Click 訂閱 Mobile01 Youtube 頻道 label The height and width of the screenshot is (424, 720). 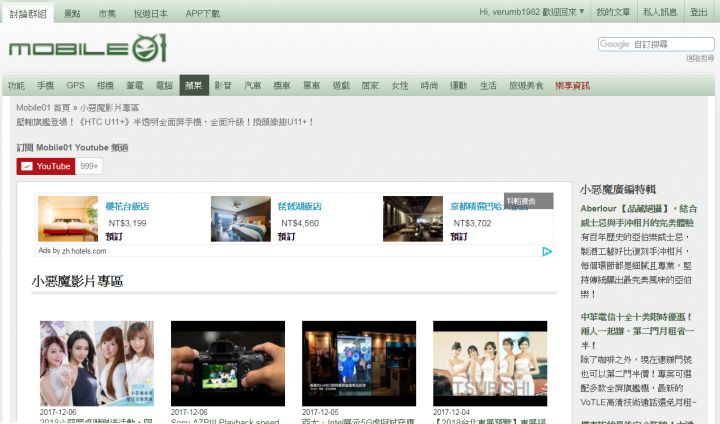pyautogui.click(x=73, y=147)
